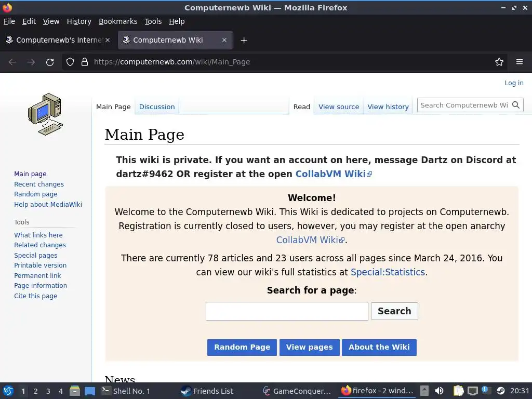The width and height of the screenshot is (532, 399).
Task: Open the Discussion tab of the page
Action: (157, 107)
